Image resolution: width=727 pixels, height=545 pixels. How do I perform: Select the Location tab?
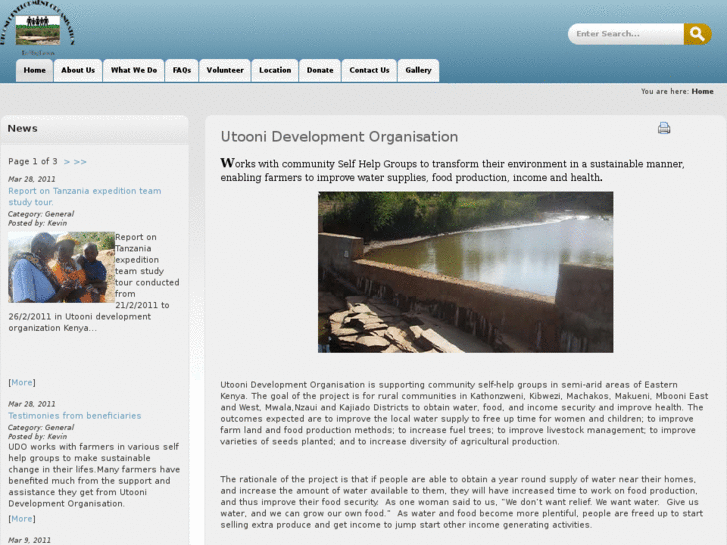275,71
